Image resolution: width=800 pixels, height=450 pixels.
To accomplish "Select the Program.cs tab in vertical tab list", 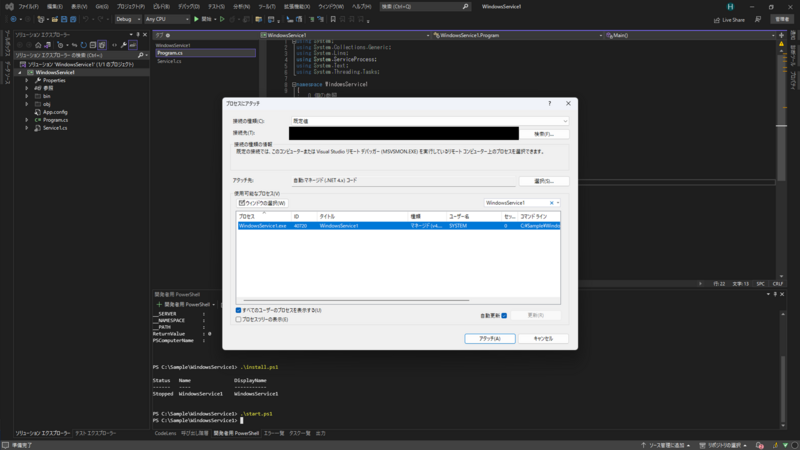I will (x=206, y=53).
